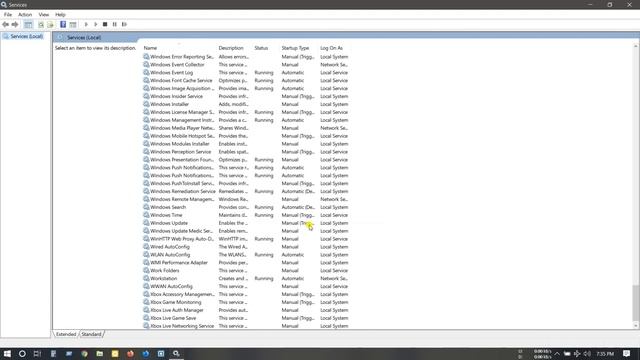Select Services (Local) in the tree
Image resolution: width=640 pixels, height=360 pixels.
pyautogui.click(x=27, y=36)
